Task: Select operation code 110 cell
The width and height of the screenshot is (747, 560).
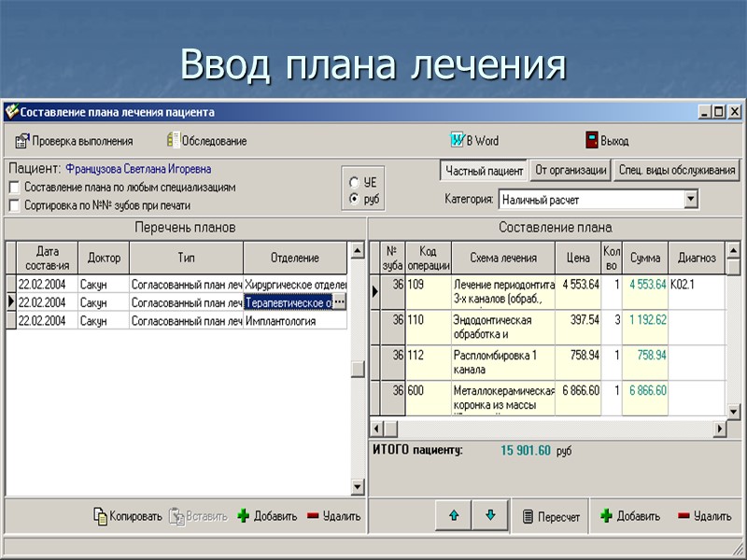Action: coord(429,328)
